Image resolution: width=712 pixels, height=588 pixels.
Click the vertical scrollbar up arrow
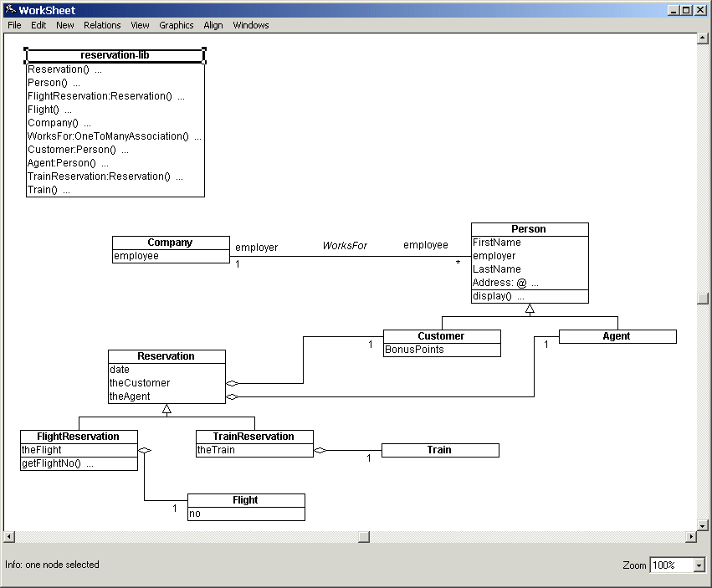(703, 38)
